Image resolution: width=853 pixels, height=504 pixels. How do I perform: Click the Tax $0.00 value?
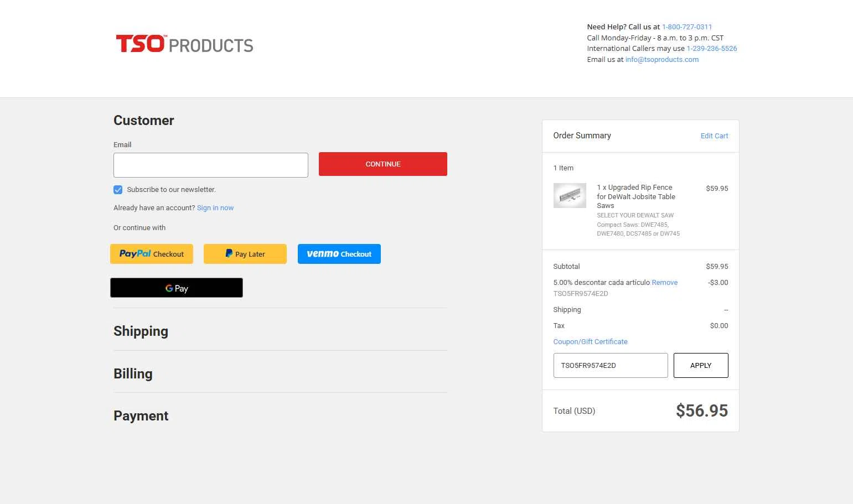[x=719, y=325]
